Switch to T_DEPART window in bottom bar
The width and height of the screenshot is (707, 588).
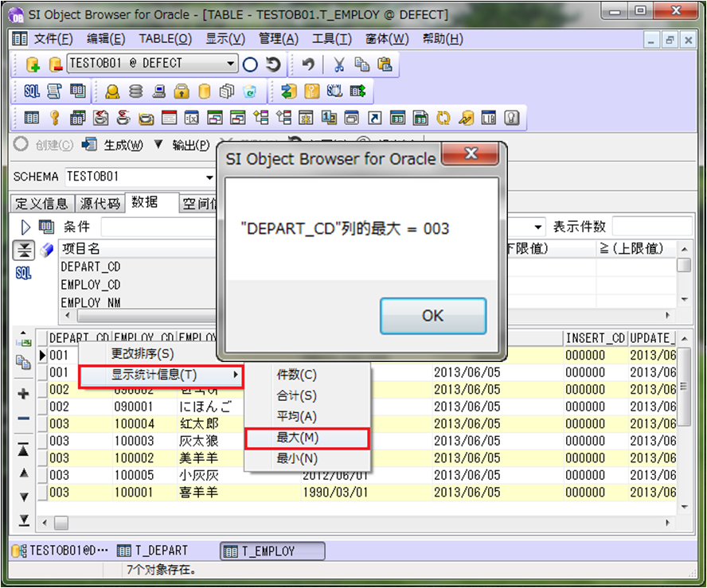[x=153, y=551]
